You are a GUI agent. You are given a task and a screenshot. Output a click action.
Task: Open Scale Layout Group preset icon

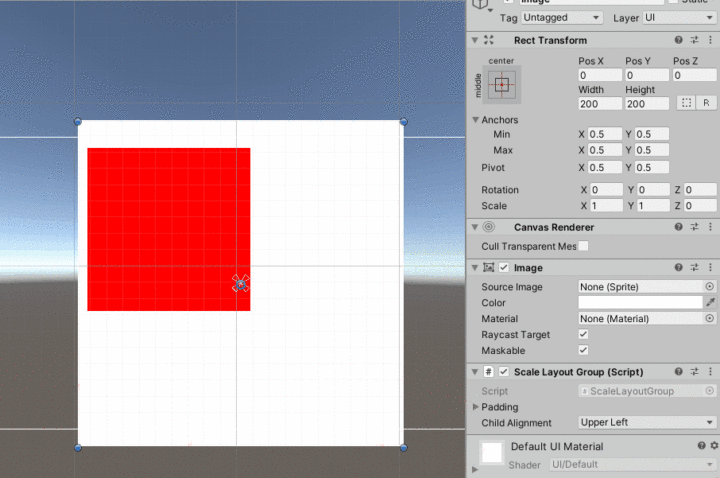click(694, 371)
